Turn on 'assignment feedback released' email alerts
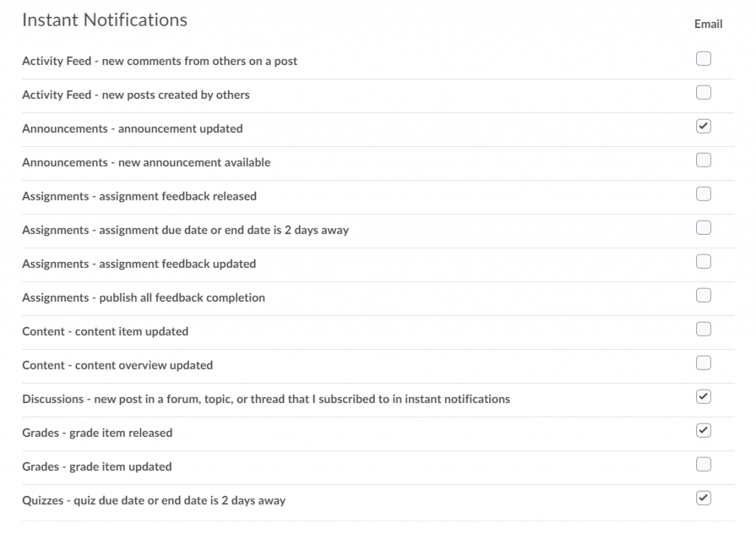 point(704,193)
